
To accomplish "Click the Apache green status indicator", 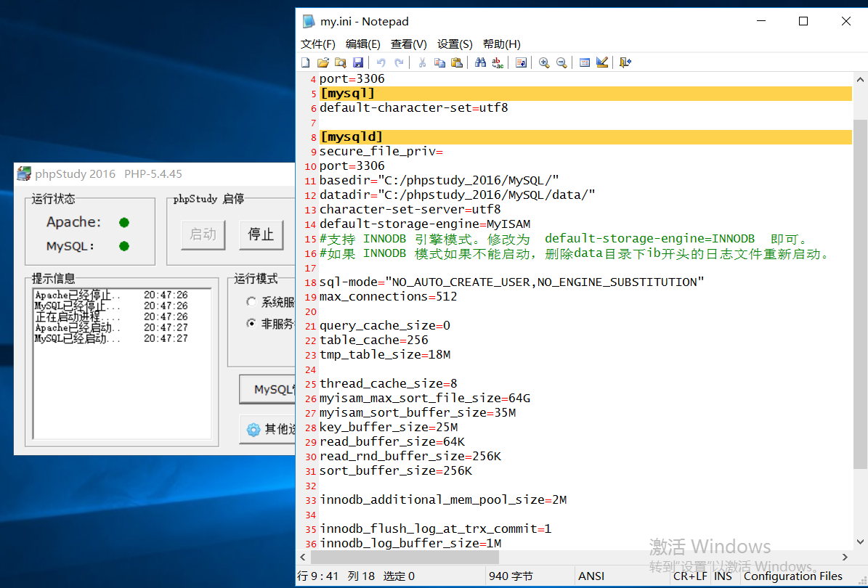I will [x=124, y=222].
